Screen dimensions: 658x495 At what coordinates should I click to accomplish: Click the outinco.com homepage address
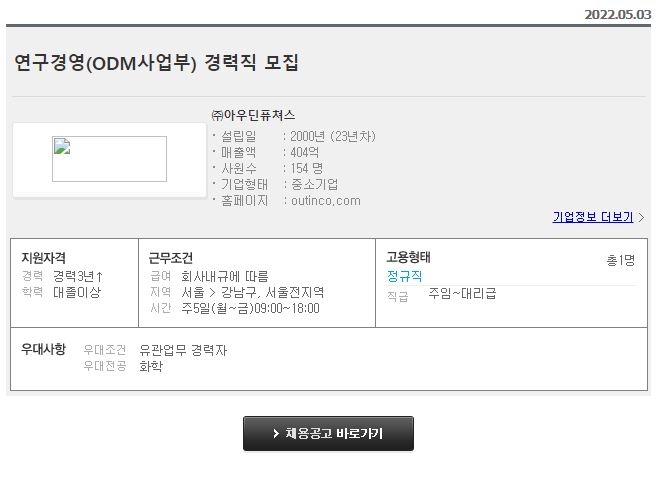(326, 200)
